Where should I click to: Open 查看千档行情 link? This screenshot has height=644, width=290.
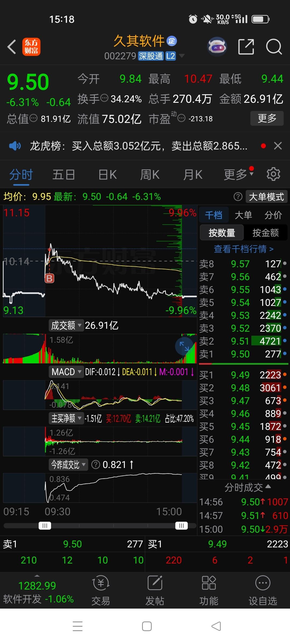tap(244, 249)
